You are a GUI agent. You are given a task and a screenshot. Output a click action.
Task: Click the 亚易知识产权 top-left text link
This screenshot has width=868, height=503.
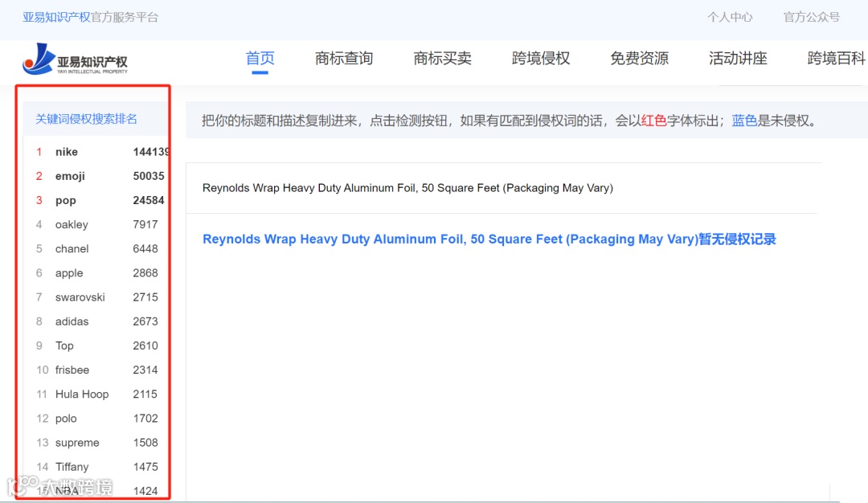click(56, 17)
